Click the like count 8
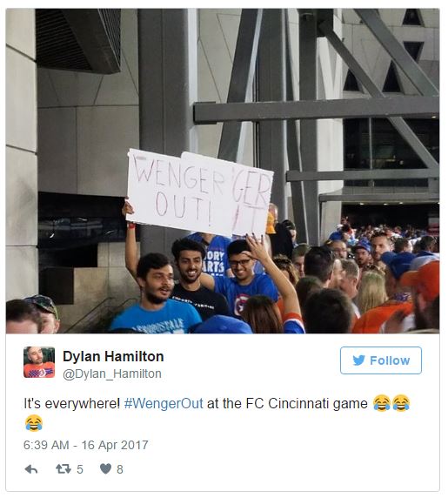This screenshot has width=448, height=498. [x=120, y=469]
